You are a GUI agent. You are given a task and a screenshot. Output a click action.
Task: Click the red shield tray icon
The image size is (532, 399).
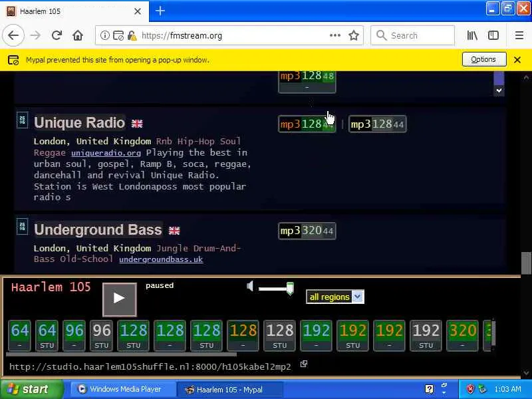coord(470,389)
